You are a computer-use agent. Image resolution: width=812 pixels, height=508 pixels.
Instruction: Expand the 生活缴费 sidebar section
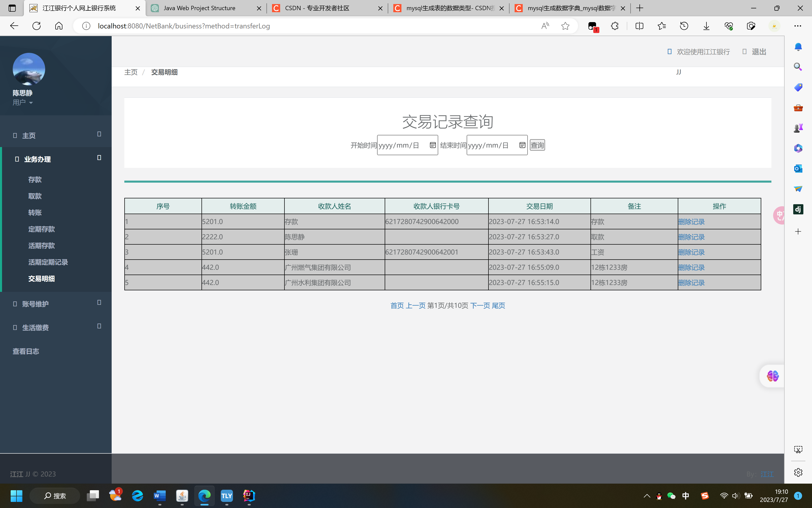pos(56,328)
